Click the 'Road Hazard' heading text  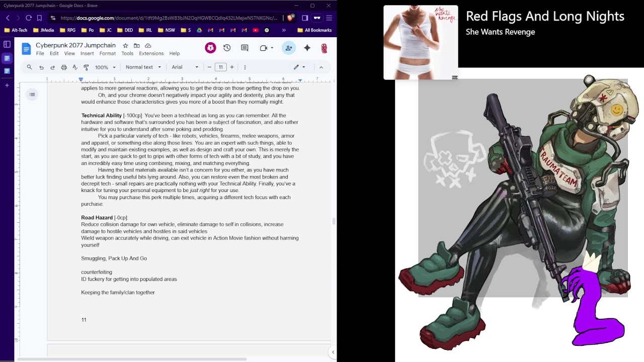[x=97, y=218]
